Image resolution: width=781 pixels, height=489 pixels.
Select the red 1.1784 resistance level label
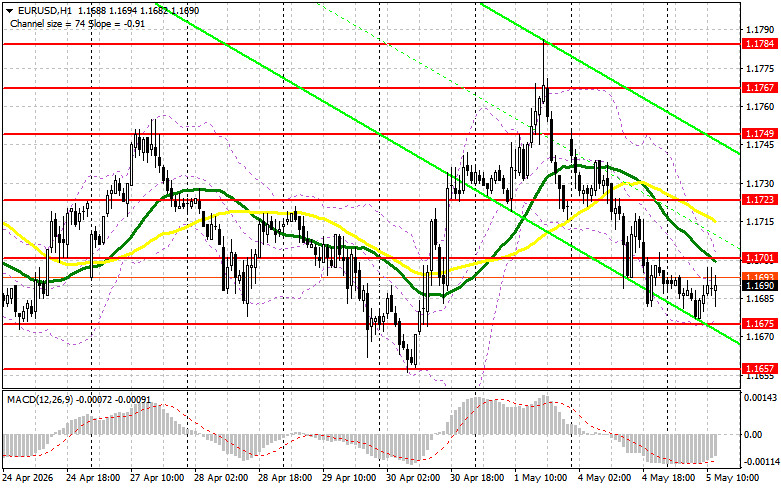point(760,44)
